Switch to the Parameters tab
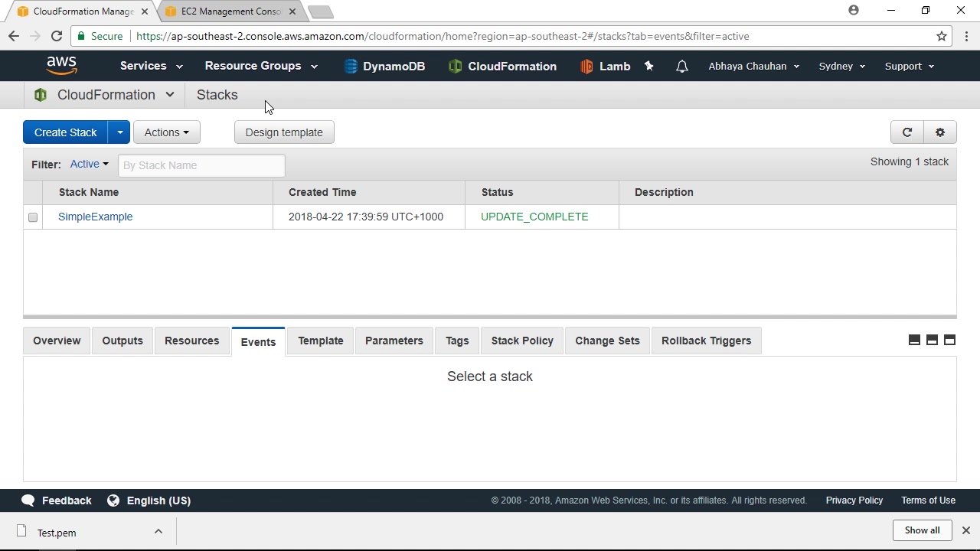 coord(394,341)
